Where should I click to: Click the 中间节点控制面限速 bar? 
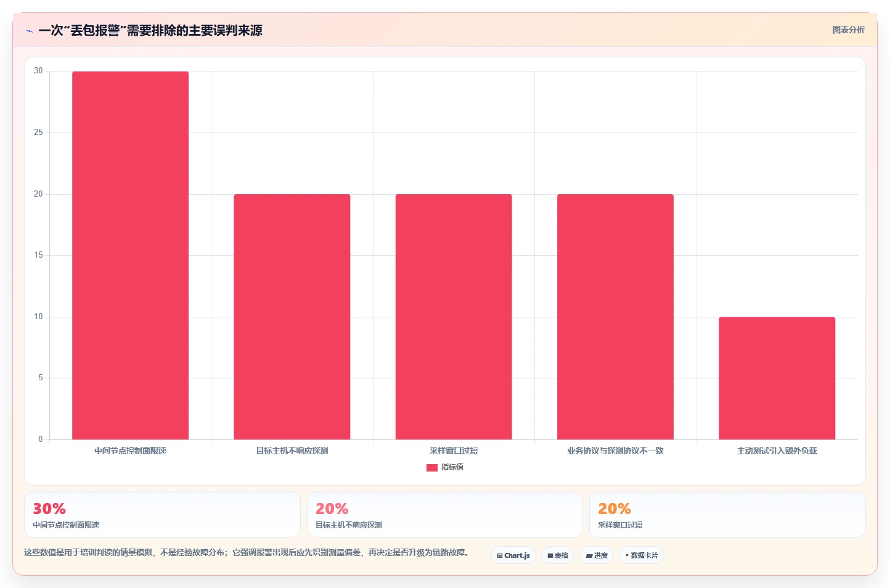(131, 255)
